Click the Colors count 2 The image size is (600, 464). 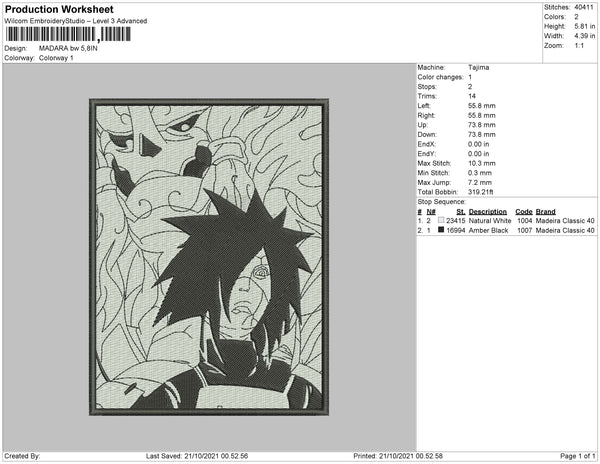[576, 17]
